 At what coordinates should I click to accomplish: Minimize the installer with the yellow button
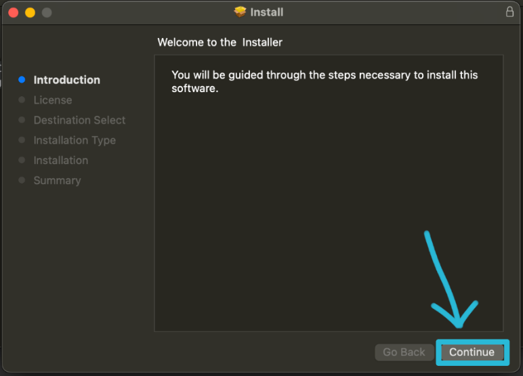click(x=30, y=13)
